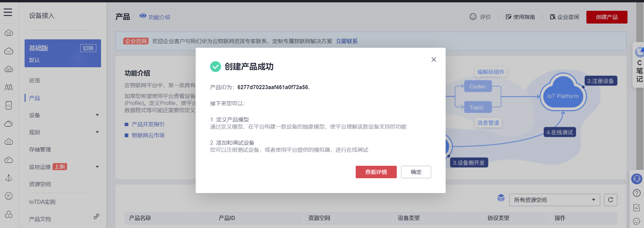Viewport: 644px width, 228px height.
Task: Click the eye icon beside 功能介绍
Action: (143, 16)
